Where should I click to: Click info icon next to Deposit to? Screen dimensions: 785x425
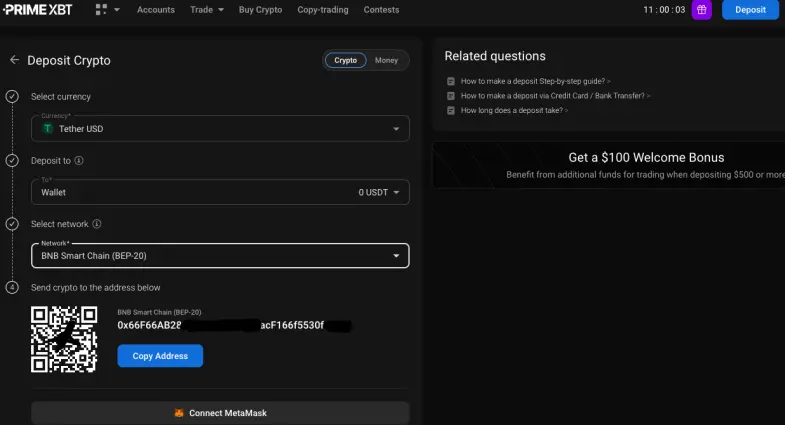(x=79, y=160)
